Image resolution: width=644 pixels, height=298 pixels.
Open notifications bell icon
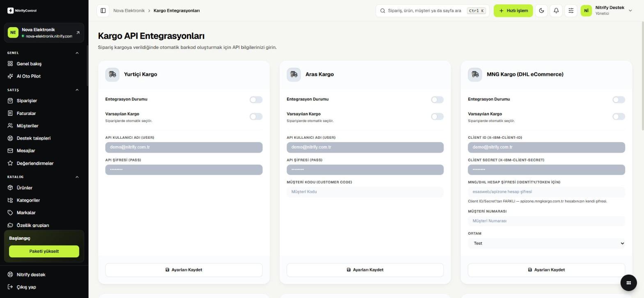click(x=556, y=11)
